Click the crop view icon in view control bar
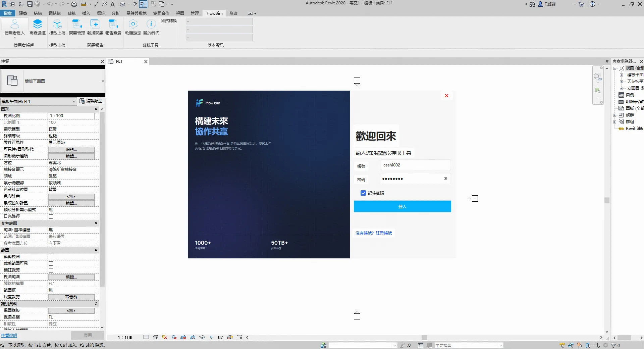The image size is (644, 349). pyautogui.click(x=183, y=337)
